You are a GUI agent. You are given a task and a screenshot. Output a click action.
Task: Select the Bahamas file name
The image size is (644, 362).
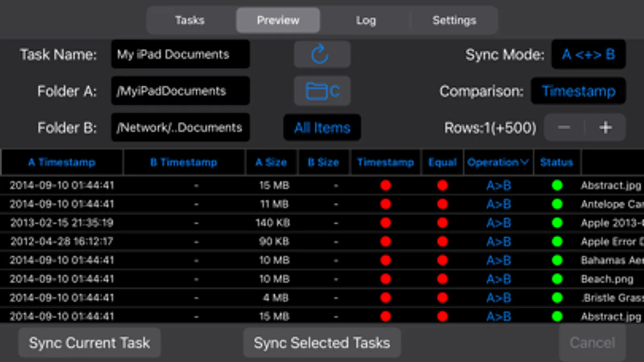(612, 260)
